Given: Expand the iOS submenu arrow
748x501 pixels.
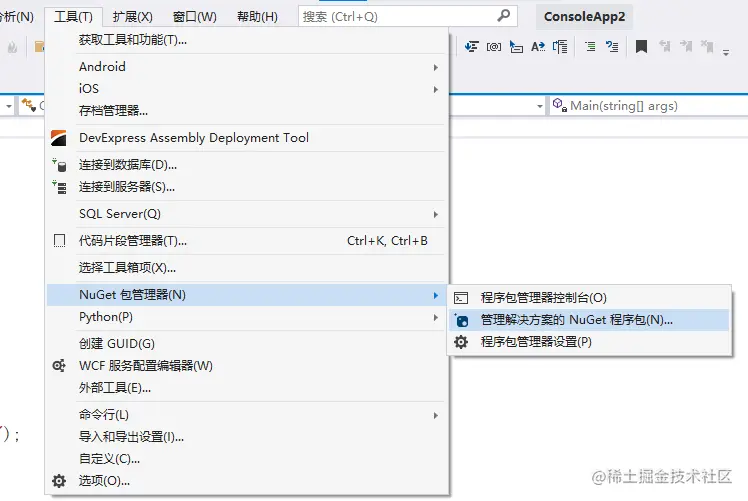Looking at the screenshot, I should coord(436,89).
